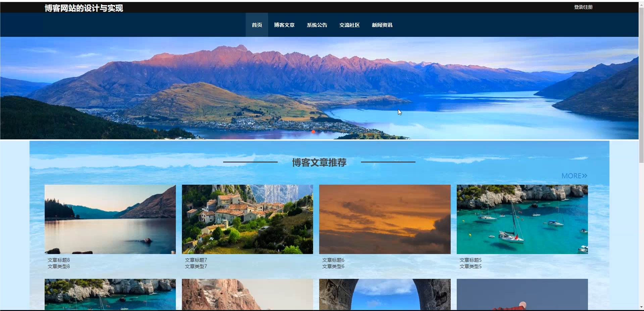Click the 文章类型5 label
Image resolution: width=644 pixels, height=311 pixels.
tap(470, 266)
